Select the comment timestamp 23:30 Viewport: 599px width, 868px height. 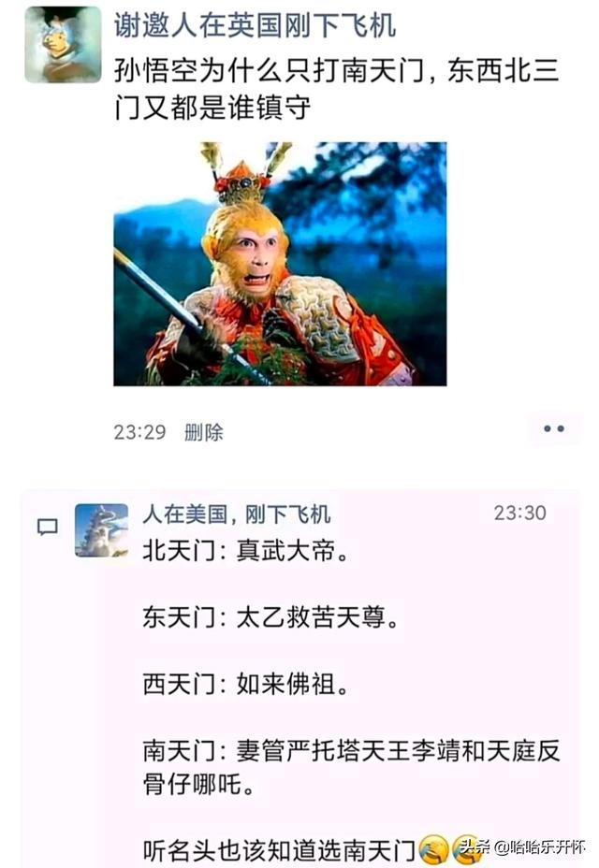[519, 514]
